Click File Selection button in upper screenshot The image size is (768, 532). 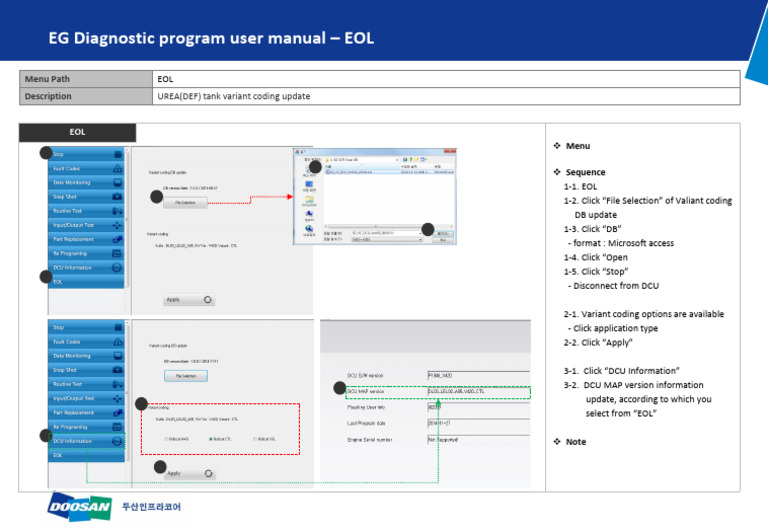tap(185, 202)
